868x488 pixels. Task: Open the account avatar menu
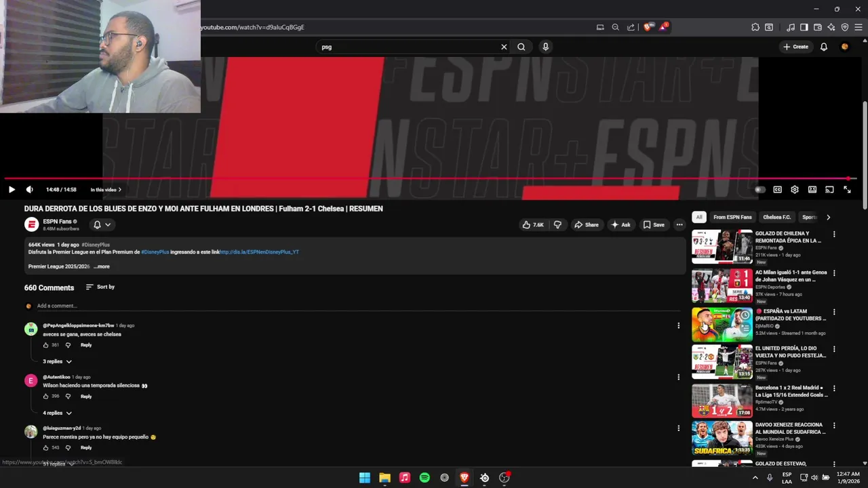pos(845,47)
